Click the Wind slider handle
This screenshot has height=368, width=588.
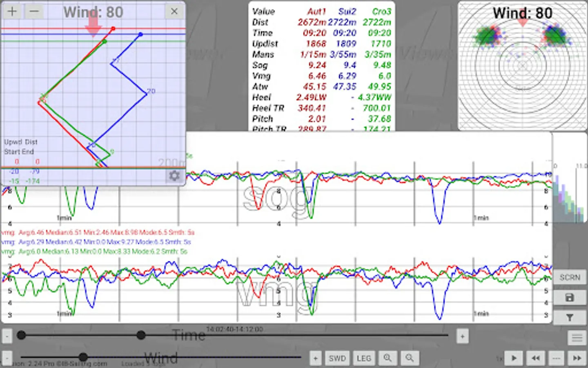pos(83,357)
